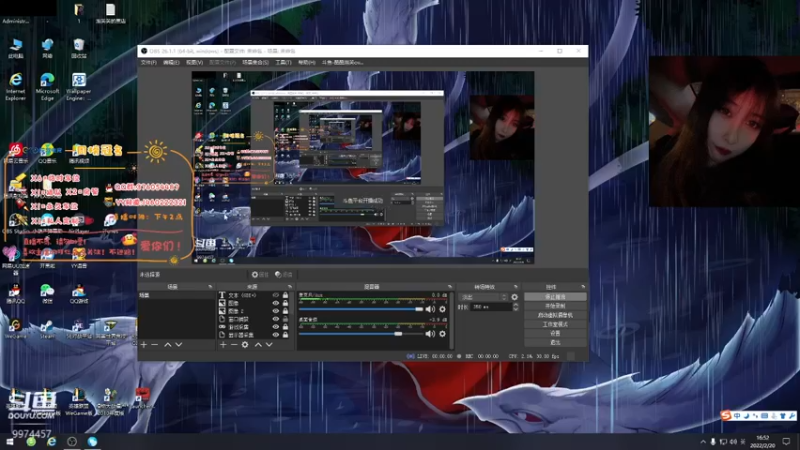Open source properties gear in Sources panel
Viewport: 800px width, 450px height.
point(245,345)
